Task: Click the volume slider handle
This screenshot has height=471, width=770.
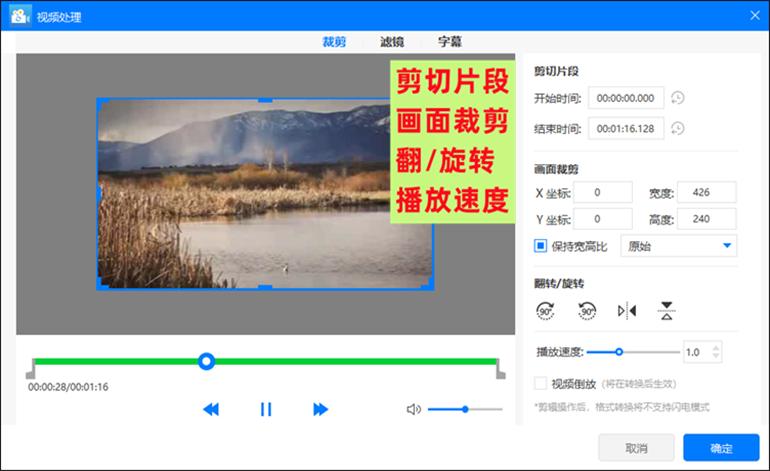Action: click(465, 409)
